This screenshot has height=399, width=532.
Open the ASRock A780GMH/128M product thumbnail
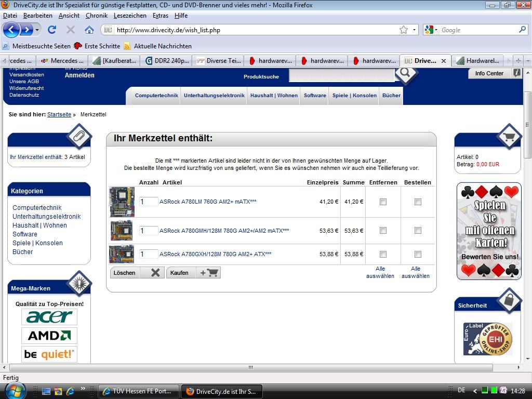coord(122,231)
